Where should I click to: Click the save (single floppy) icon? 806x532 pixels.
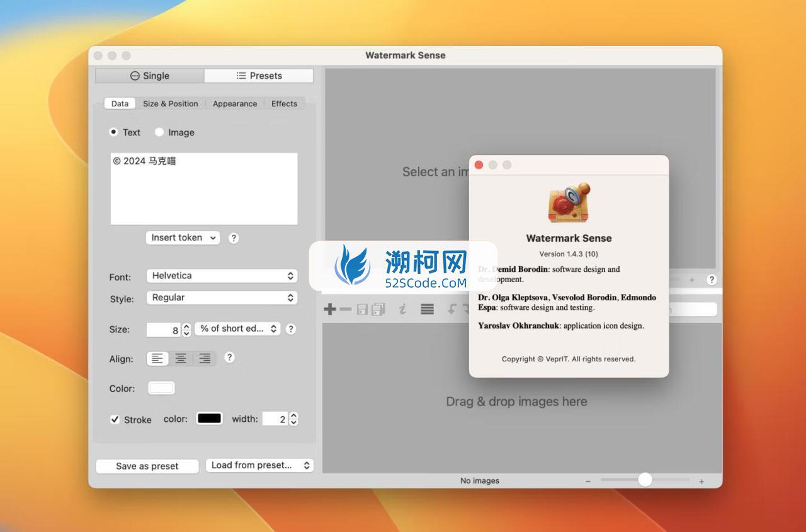click(x=362, y=309)
